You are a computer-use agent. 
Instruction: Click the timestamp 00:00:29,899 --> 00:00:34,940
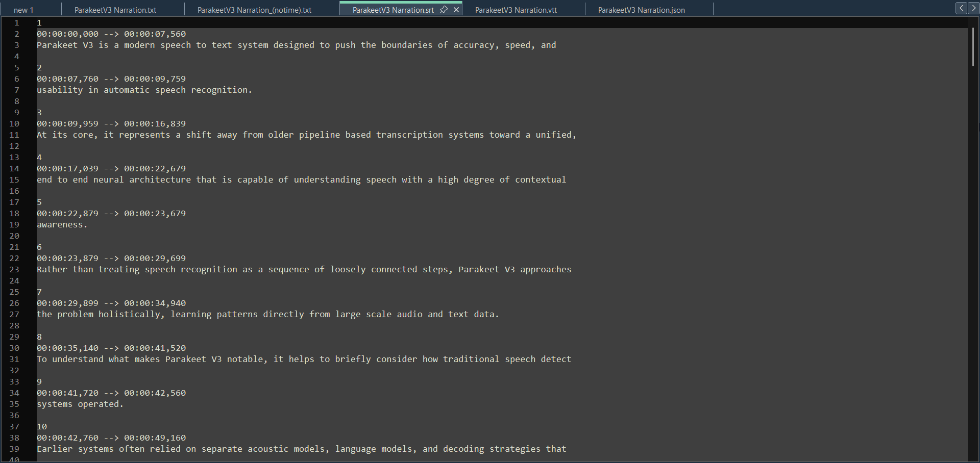pyautogui.click(x=111, y=303)
